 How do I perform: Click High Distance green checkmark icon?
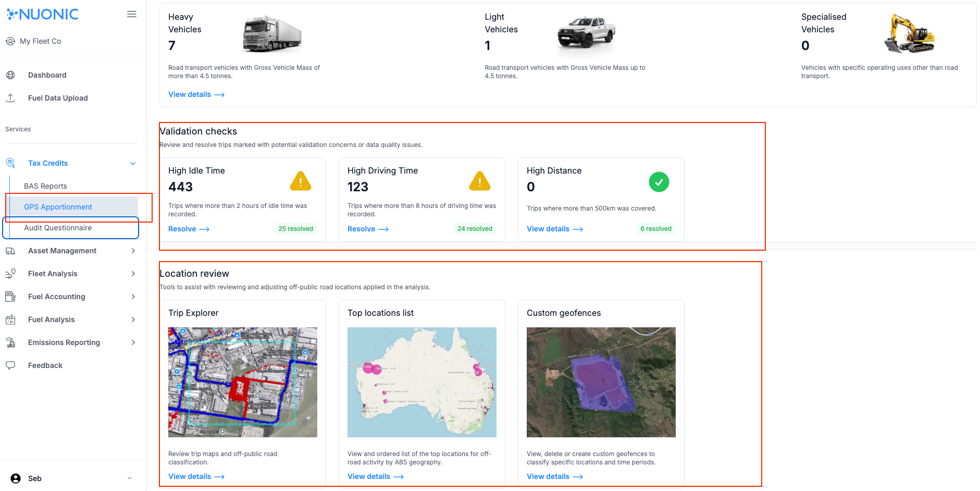(659, 182)
